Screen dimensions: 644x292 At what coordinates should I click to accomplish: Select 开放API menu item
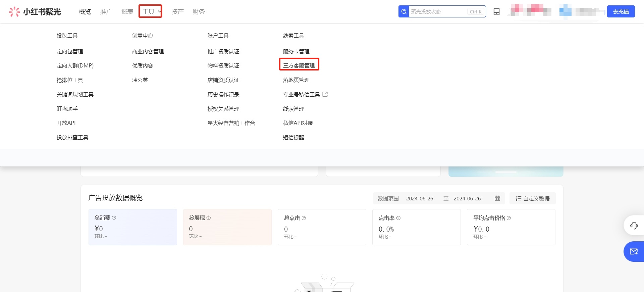coord(66,123)
